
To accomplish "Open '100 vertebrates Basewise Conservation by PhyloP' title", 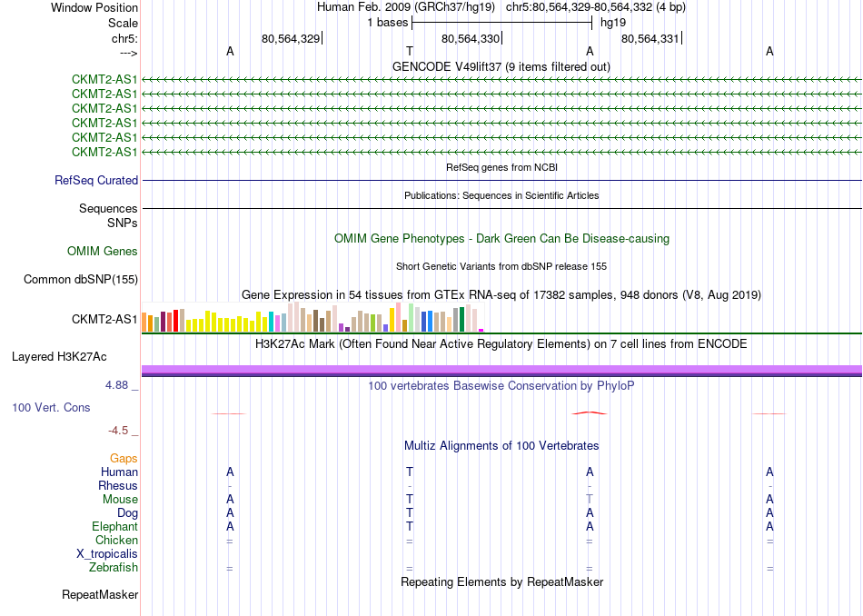I will pos(501,386).
